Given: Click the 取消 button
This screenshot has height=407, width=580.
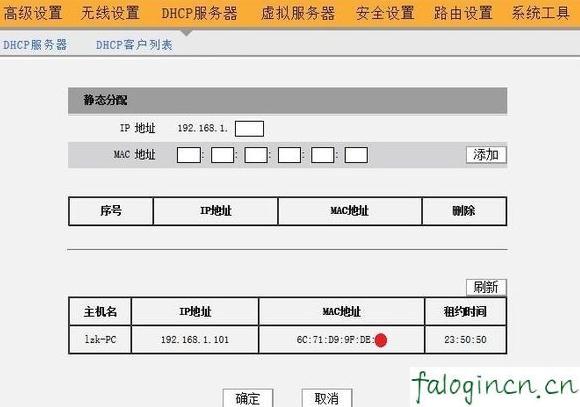Looking at the screenshot, I should tap(327, 398).
